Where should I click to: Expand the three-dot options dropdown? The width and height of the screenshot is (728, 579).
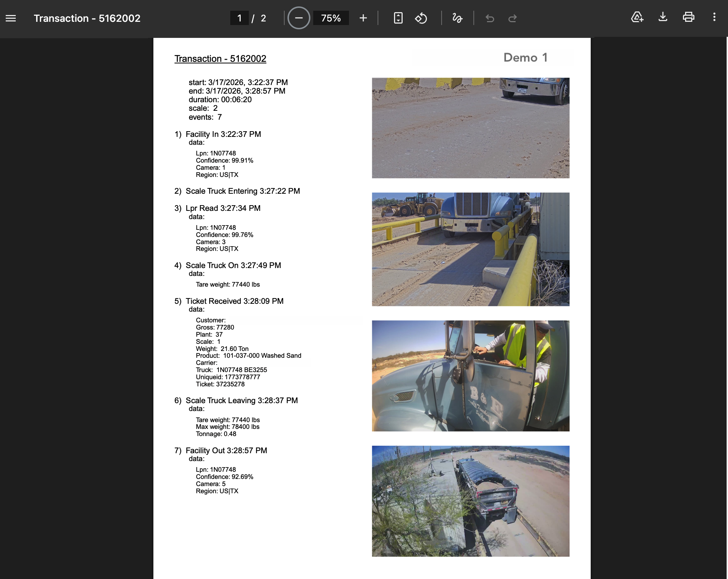[714, 18]
